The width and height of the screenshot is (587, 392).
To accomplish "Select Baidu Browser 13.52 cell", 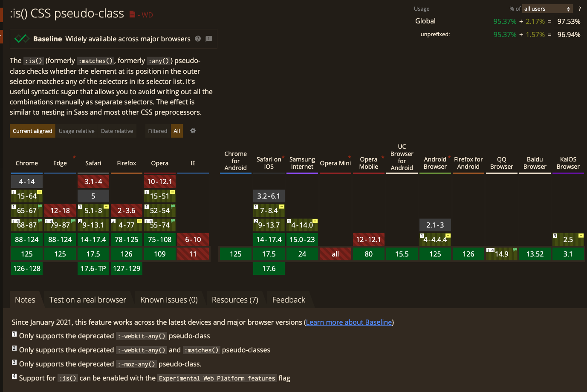I will [x=535, y=254].
